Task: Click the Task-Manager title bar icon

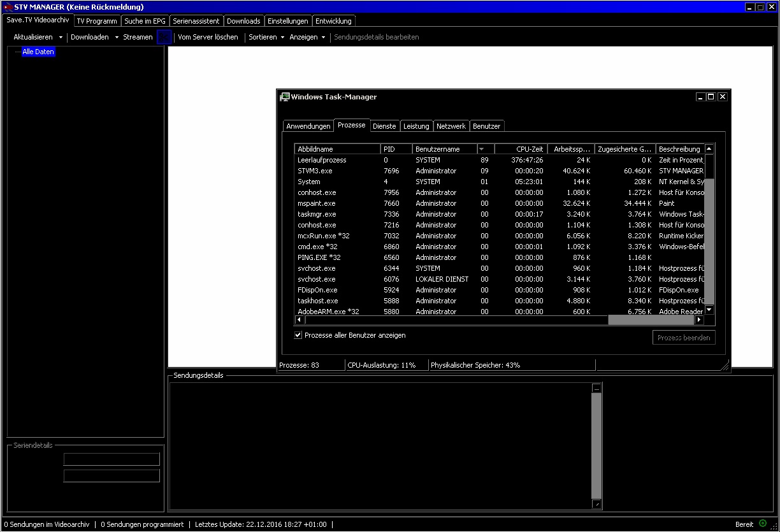Action: point(285,97)
